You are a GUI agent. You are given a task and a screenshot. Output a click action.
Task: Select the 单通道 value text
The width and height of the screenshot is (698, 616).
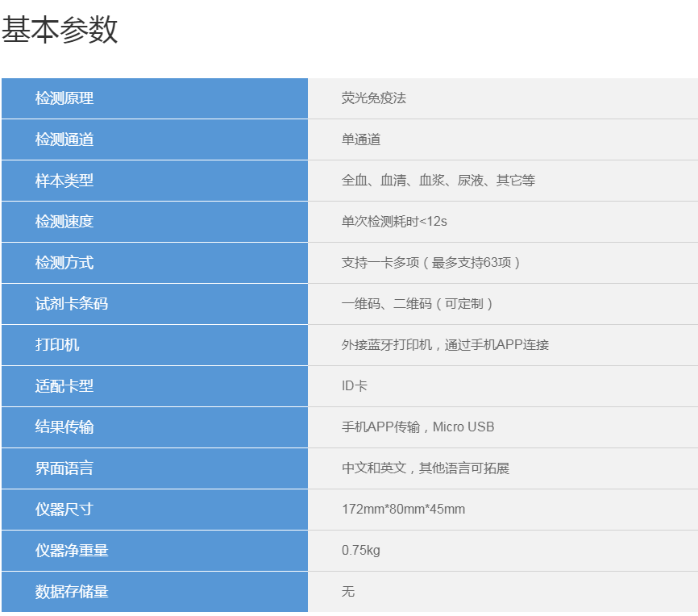[x=360, y=139]
